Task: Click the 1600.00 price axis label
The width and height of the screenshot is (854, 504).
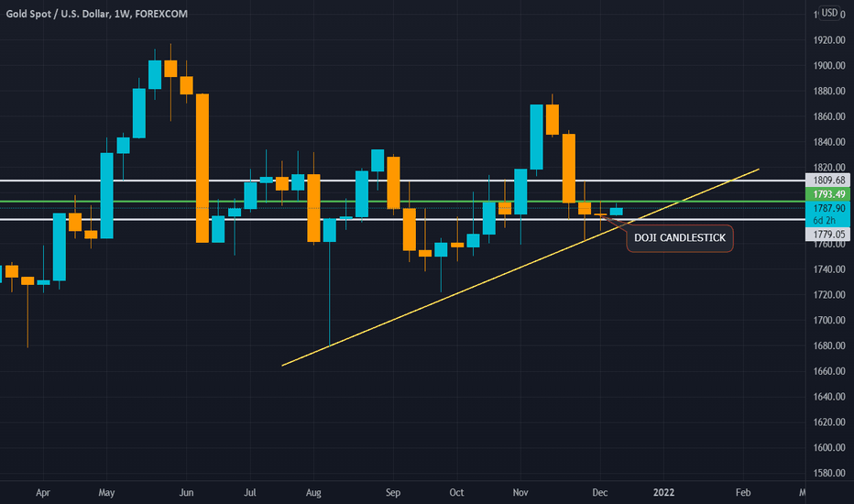Action: [x=829, y=448]
